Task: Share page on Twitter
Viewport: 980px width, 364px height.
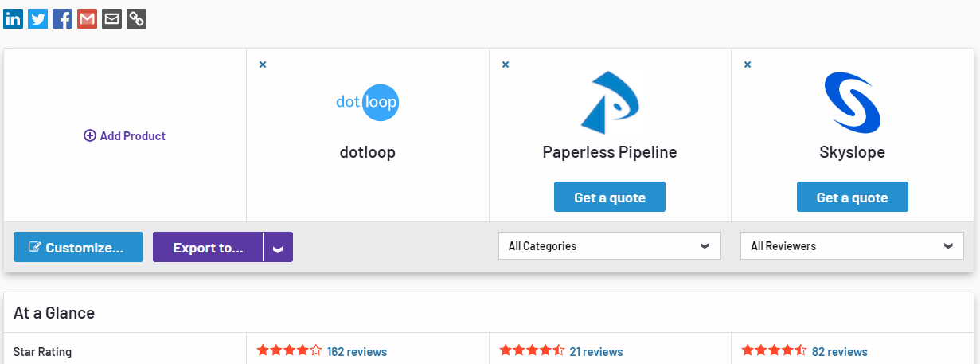Action: pyautogui.click(x=37, y=18)
